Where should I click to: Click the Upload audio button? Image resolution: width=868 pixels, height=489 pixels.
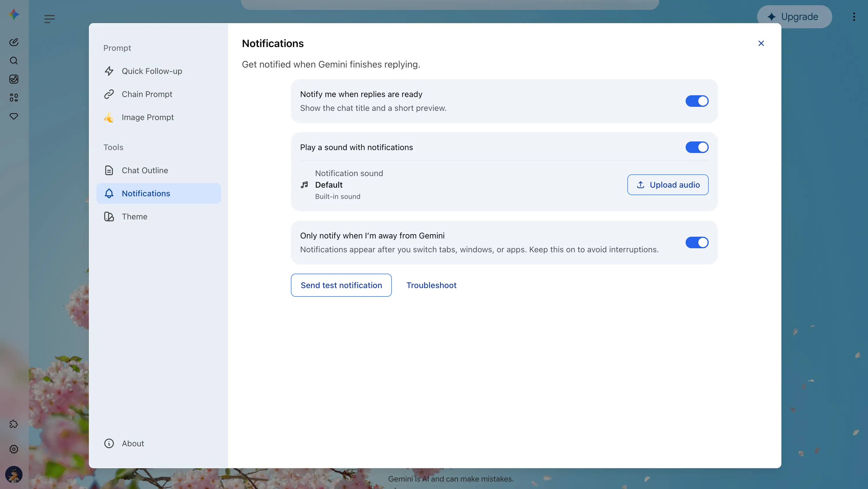(667, 185)
